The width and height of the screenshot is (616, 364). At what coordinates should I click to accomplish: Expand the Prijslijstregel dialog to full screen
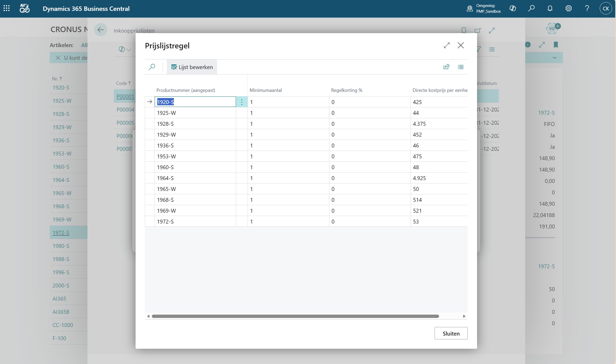447,46
